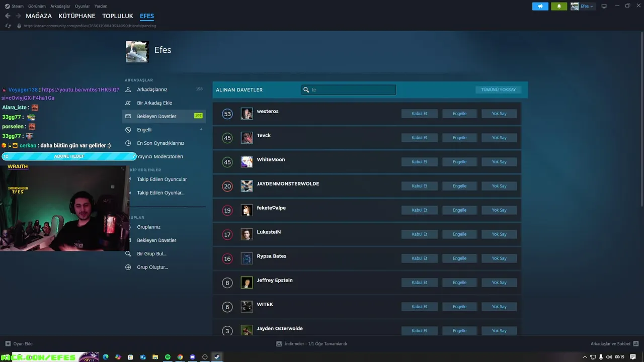
Task: Click level 53 badge next to westeros
Action: [x=227, y=114]
